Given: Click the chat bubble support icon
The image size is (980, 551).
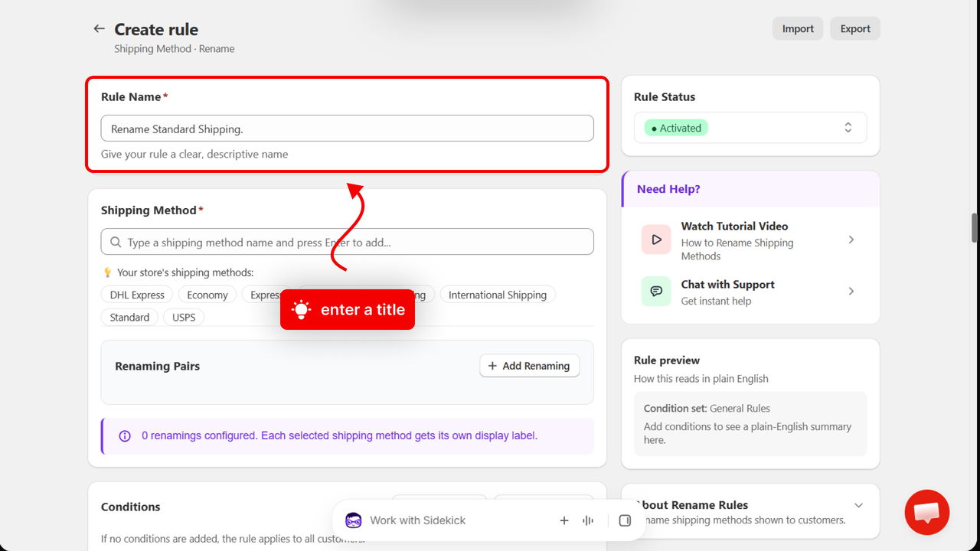Looking at the screenshot, I should 656,291.
